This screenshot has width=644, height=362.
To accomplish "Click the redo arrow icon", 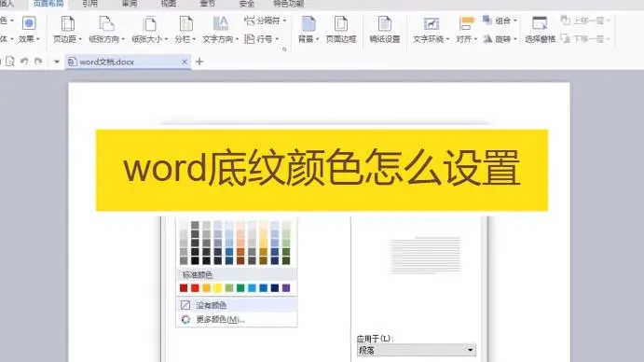I will coord(38,62).
